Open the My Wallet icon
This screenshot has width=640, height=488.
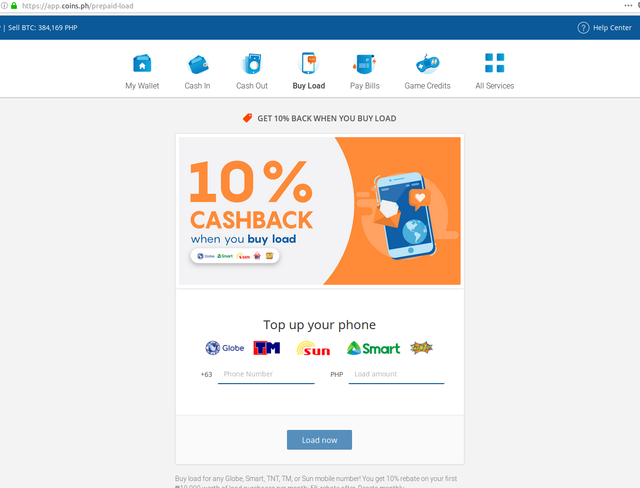(142, 64)
